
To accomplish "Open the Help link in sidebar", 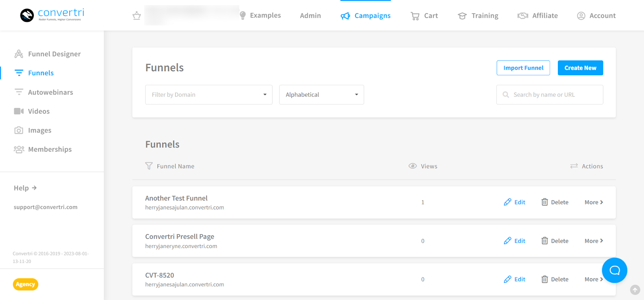I will pos(25,188).
